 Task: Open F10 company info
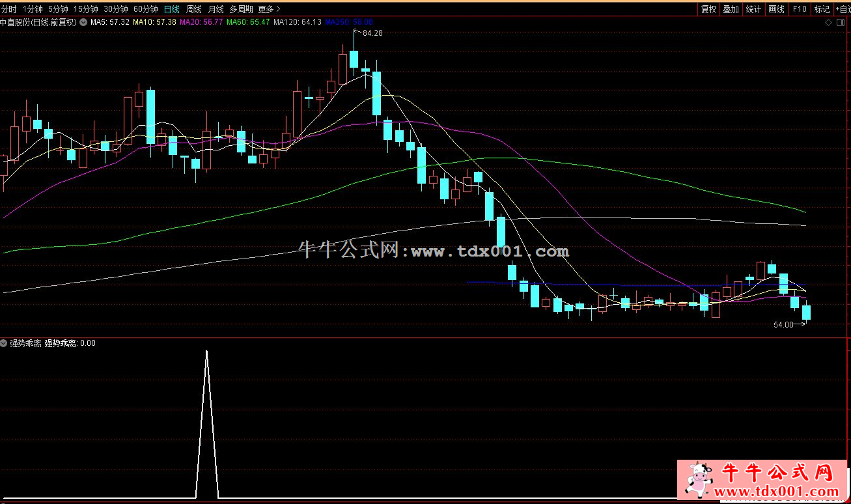coord(799,9)
